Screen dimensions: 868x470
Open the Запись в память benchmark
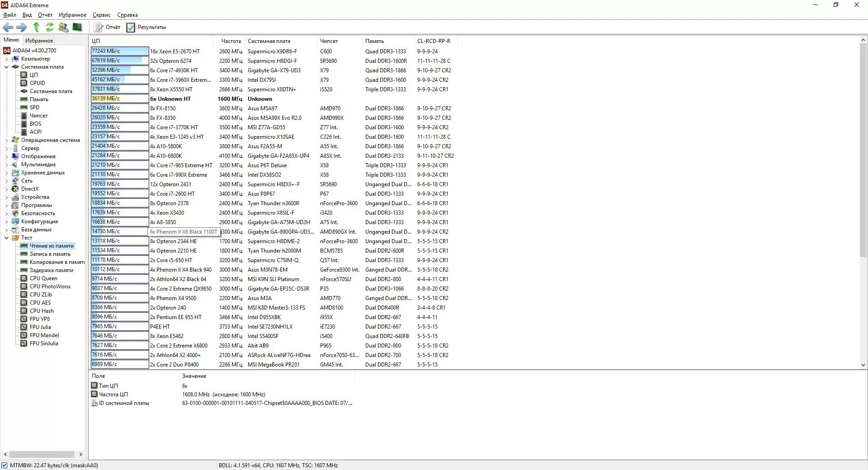(x=50, y=254)
